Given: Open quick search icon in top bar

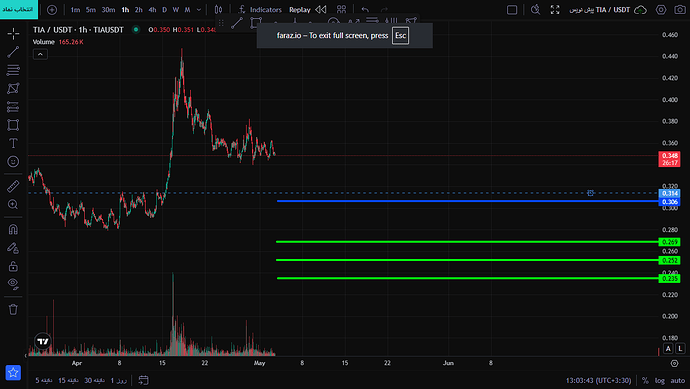Looking at the screenshot, I should [535, 10].
